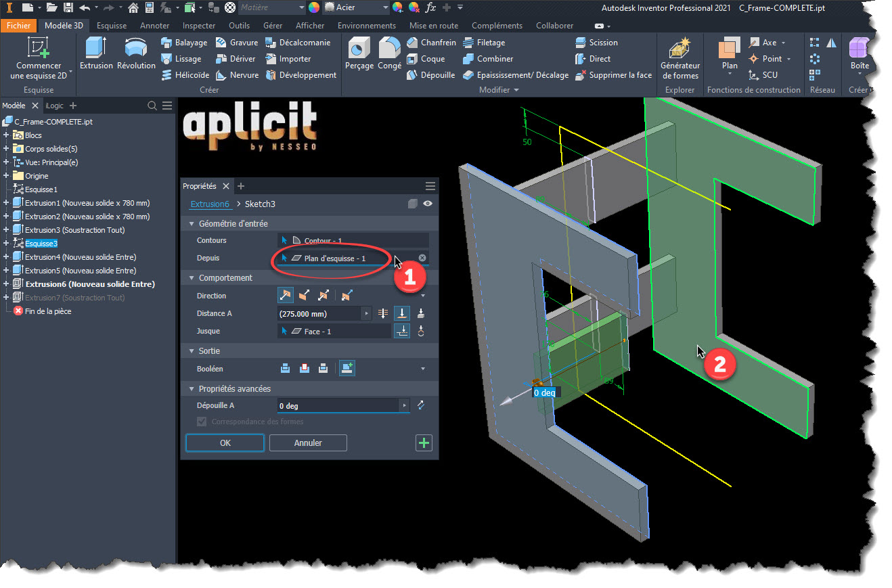The image size is (892, 588).
Task: Collapse the Comportement section
Action: (x=190, y=278)
